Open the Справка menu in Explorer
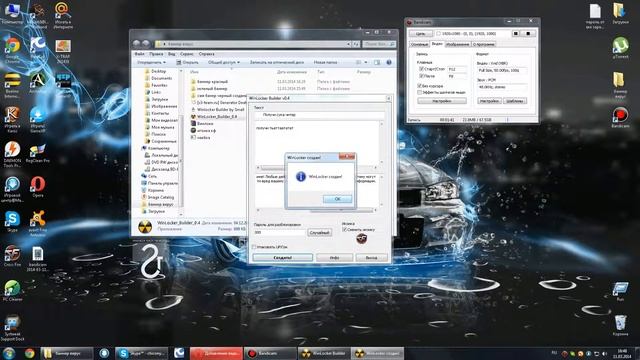640x360 pixels. pos(207,54)
